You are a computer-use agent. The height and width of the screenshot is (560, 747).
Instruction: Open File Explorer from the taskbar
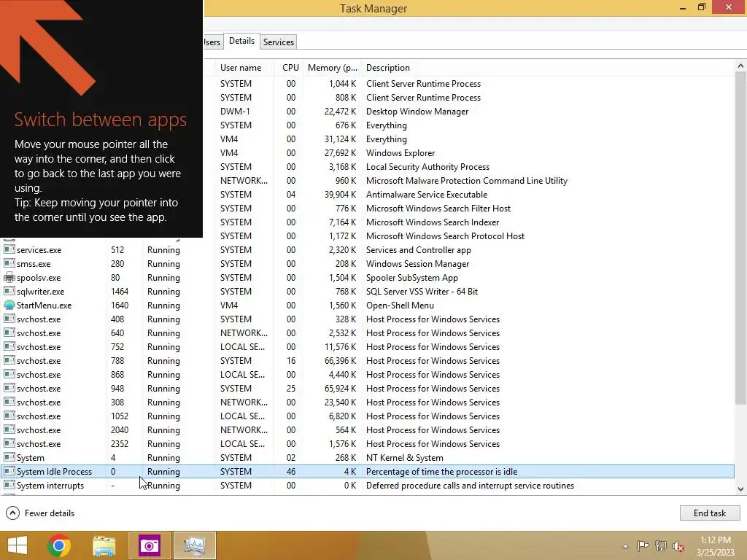(104, 545)
